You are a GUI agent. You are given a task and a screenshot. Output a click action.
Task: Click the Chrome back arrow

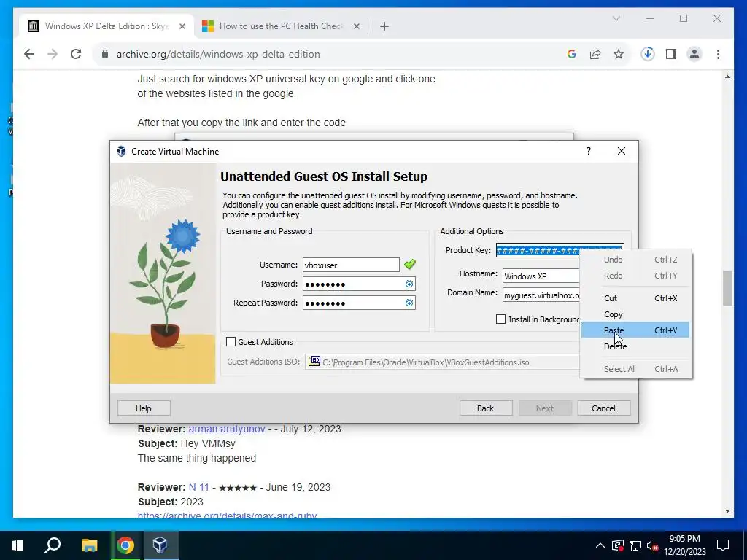pos(29,54)
